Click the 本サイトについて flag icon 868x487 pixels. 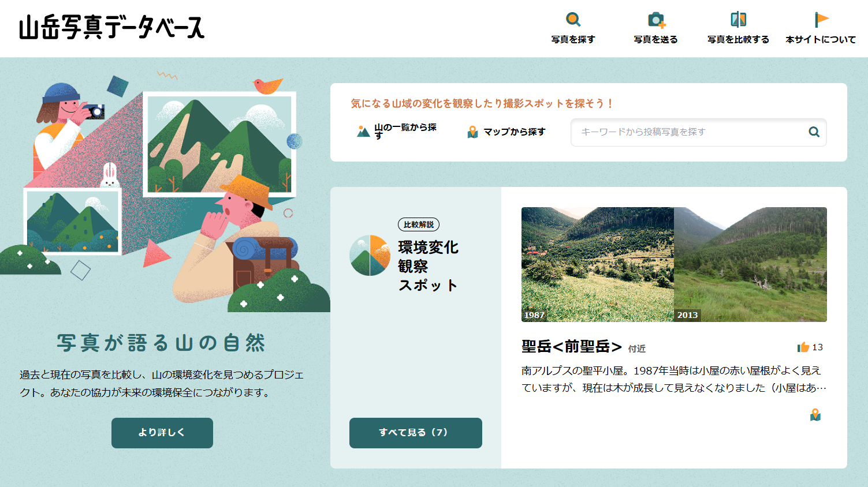[821, 20]
